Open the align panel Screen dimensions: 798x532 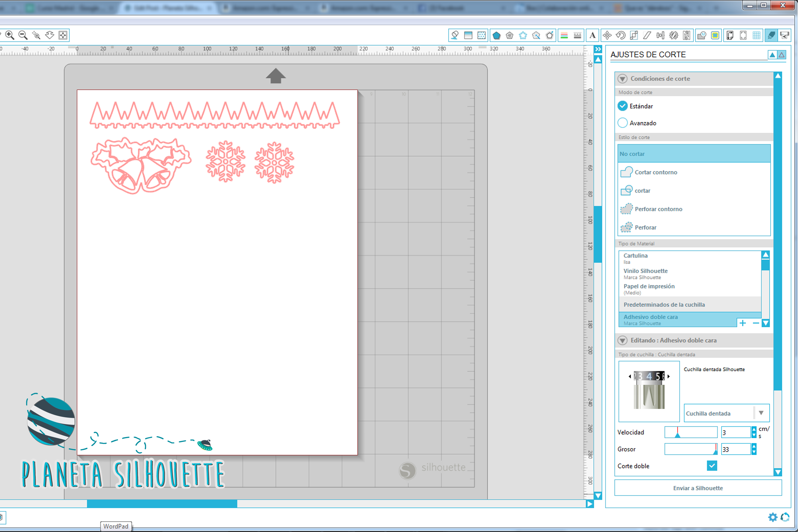[x=660, y=35]
